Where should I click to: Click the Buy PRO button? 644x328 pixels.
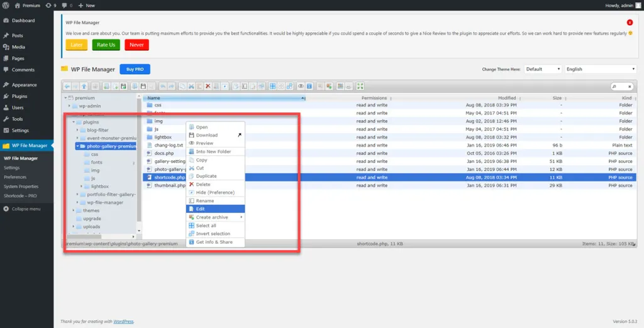click(x=135, y=69)
